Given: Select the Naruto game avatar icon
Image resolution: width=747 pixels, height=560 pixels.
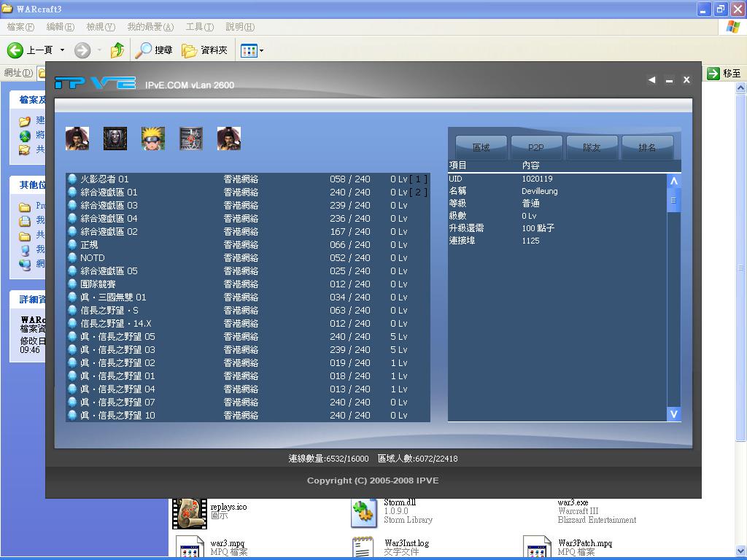Looking at the screenshot, I should pyautogui.click(x=153, y=138).
